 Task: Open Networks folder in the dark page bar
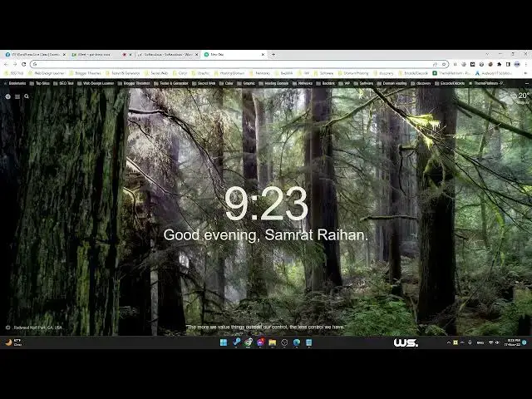(303, 83)
